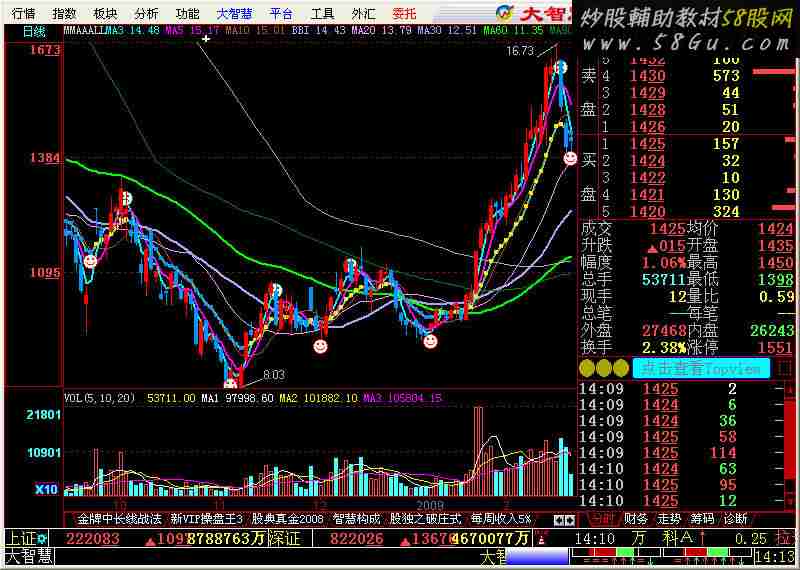Viewport: 800px width, 570px height.
Task: Click the red smiley marker below the 2009 January dip
Action: click(431, 341)
